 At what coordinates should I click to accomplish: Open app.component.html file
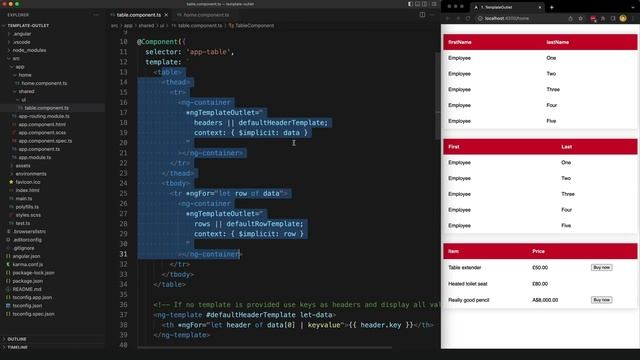pyautogui.click(x=42, y=124)
